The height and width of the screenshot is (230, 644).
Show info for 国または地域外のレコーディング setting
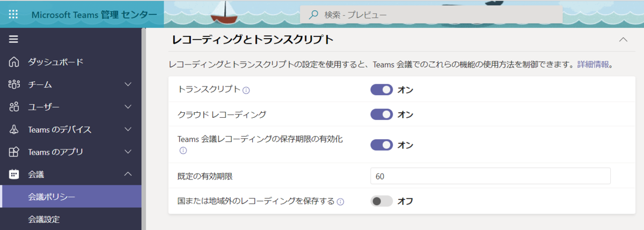[x=340, y=202]
